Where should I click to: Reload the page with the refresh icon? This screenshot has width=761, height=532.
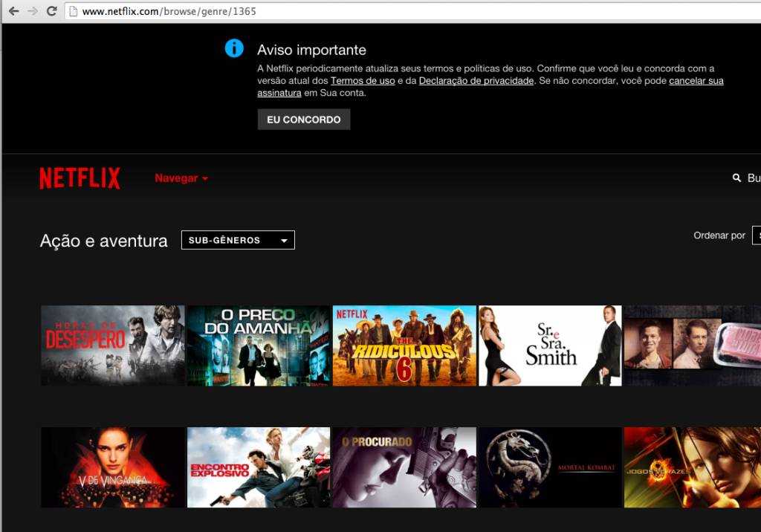coord(51,11)
